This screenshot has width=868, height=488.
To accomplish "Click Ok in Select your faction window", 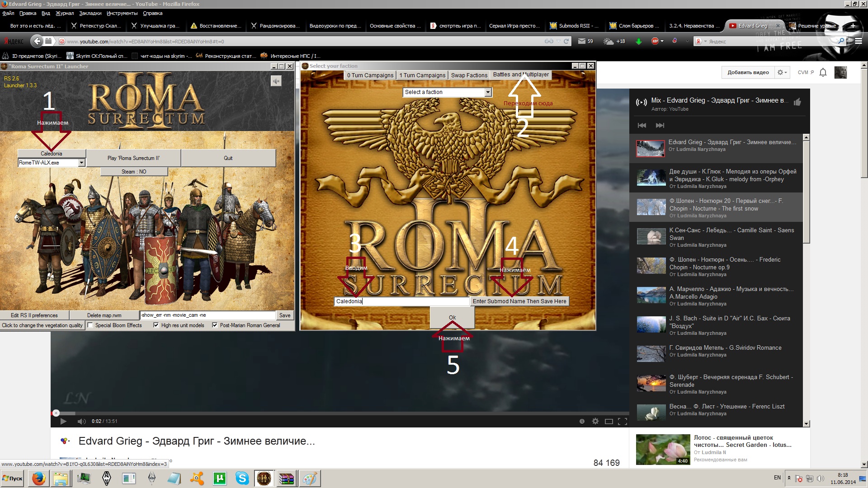I will (452, 318).
